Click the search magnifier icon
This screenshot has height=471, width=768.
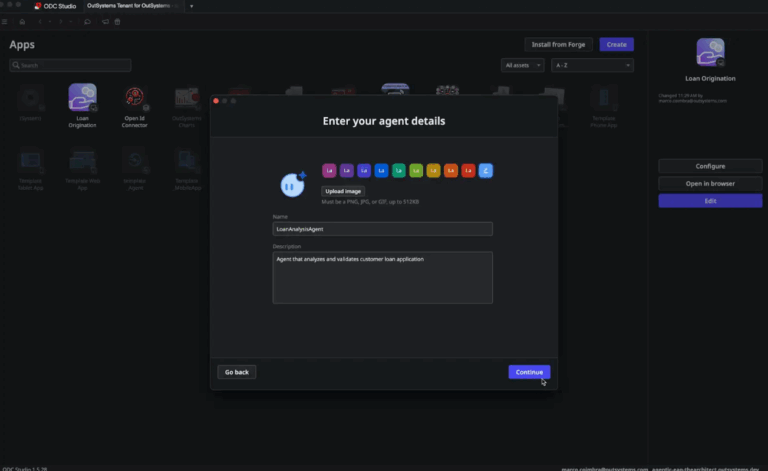(x=16, y=65)
